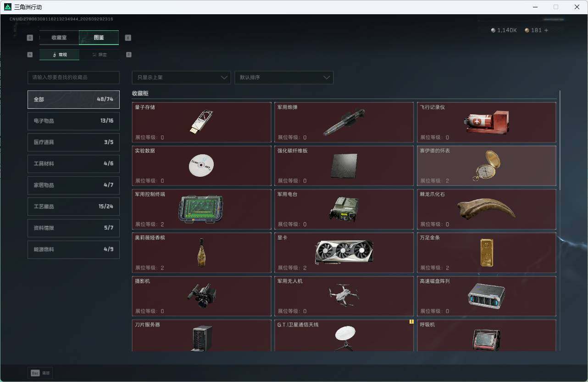Open the 万足金条 gold bar image
Image resolution: width=588 pixels, height=382 pixels.
(487, 252)
